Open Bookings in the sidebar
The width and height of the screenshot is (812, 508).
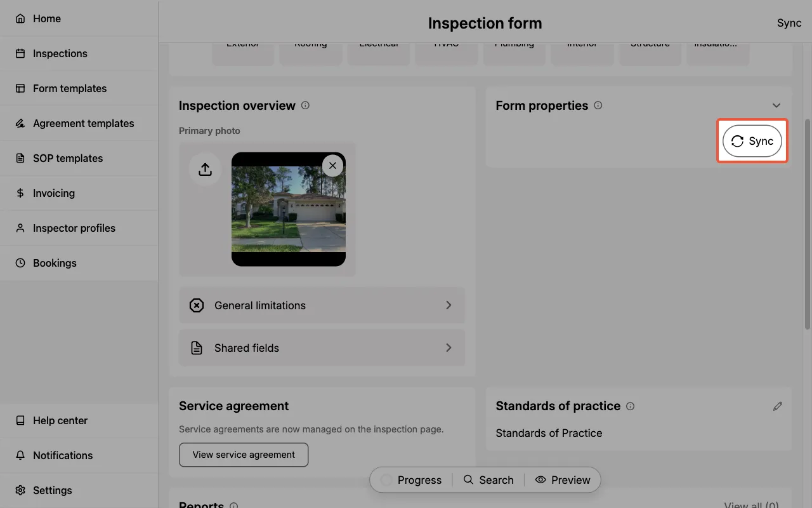tap(79, 263)
